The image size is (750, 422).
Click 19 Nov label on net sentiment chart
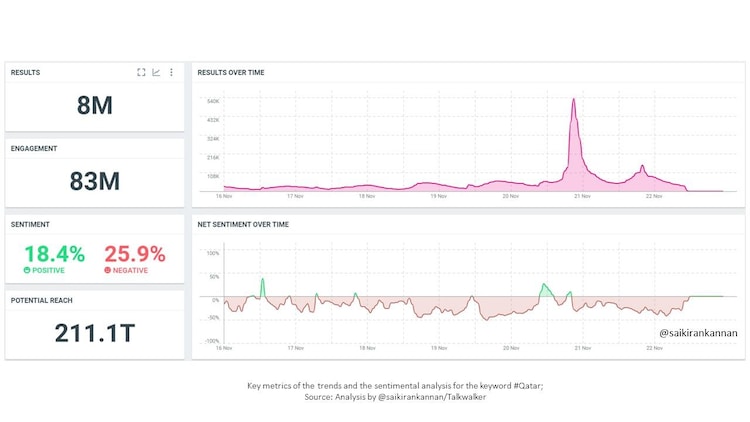438,348
